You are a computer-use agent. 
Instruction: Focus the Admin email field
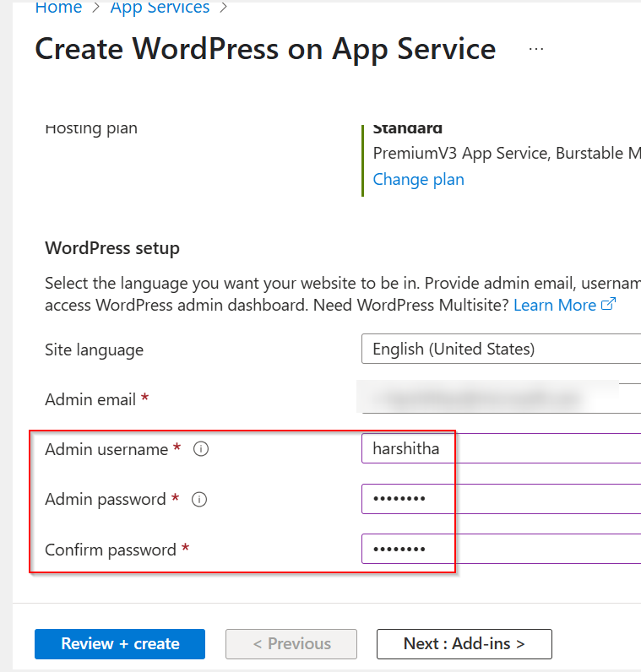[x=501, y=398]
